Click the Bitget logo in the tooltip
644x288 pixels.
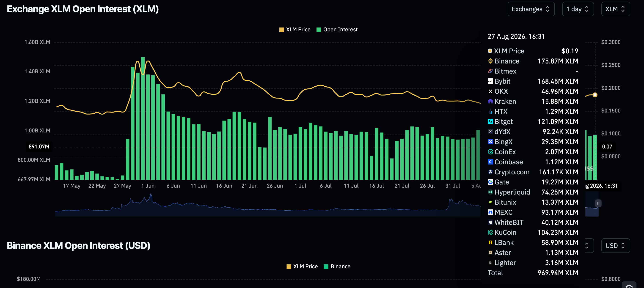coord(490,121)
